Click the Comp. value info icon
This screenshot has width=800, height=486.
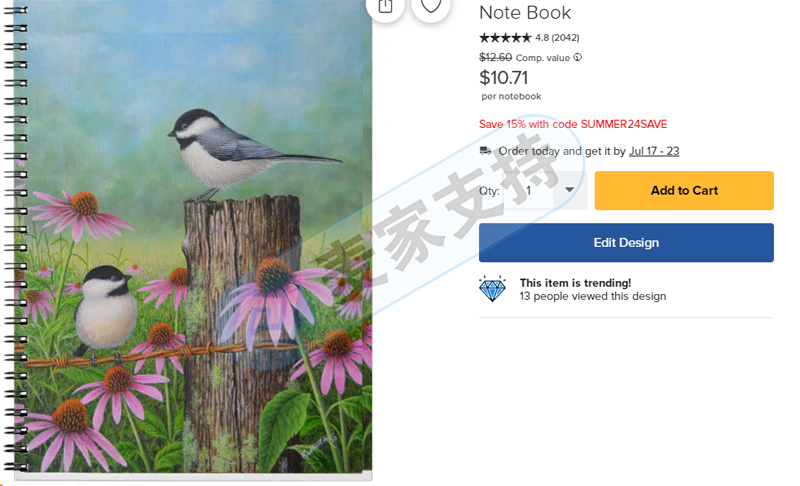(578, 58)
